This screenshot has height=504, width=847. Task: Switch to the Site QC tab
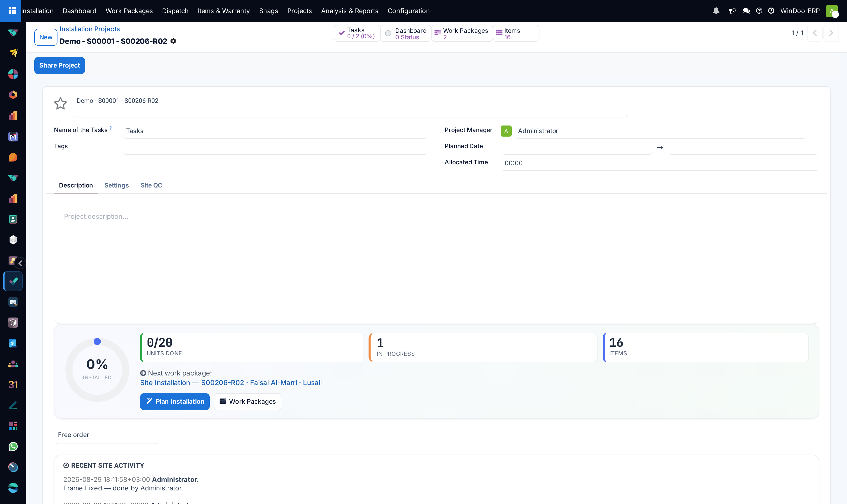[151, 185]
